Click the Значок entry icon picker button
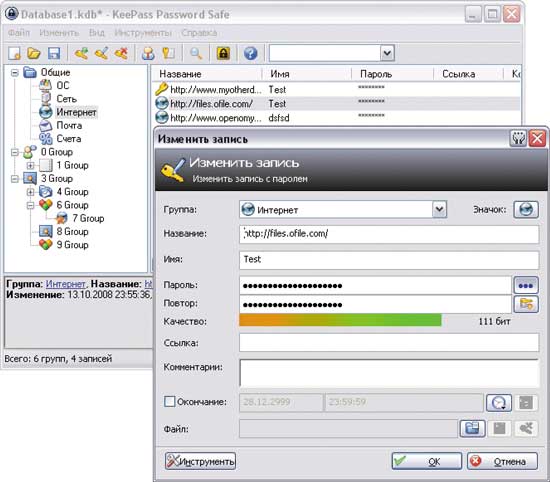The height and width of the screenshot is (482, 550). tap(525, 209)
